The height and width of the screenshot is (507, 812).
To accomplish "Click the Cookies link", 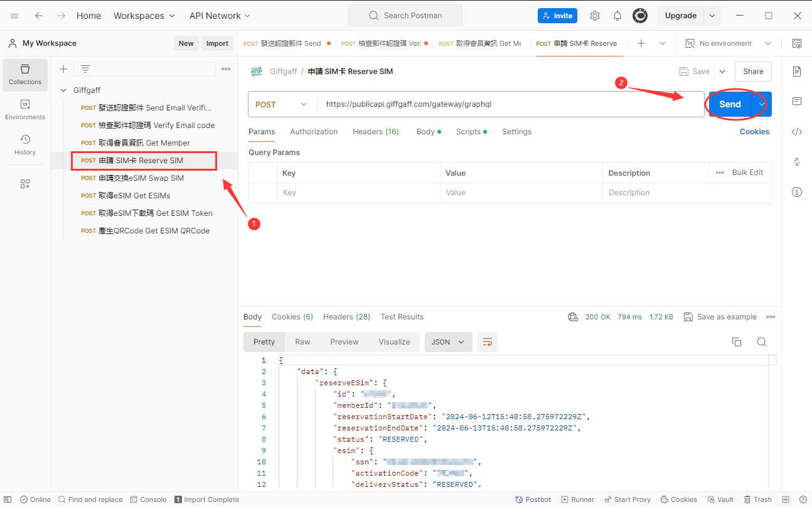I will (x=754, y=132).
